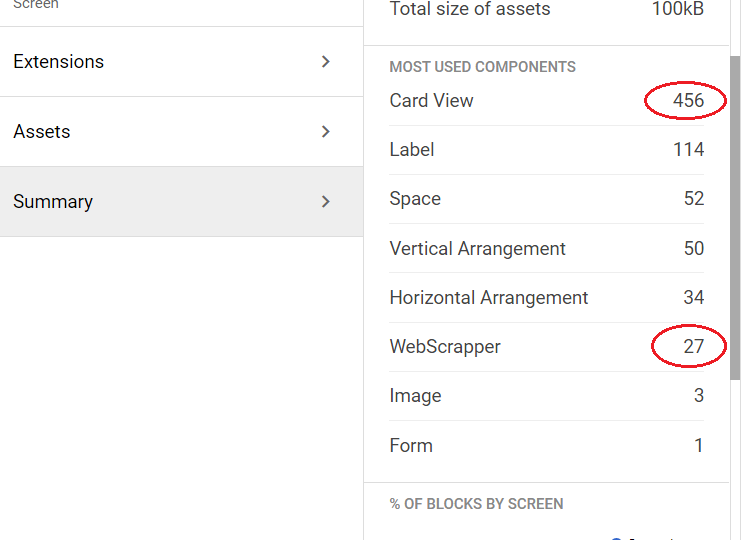Select the Label component entry

point(412,150)
